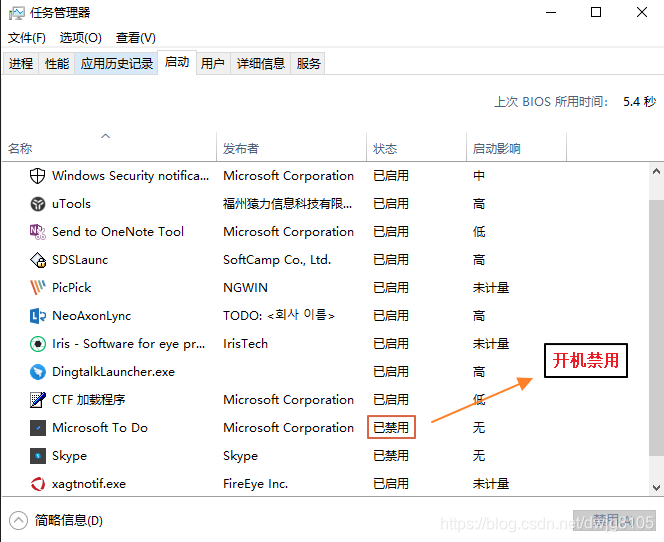Click the CTF 加载程序 icon
The height and width of the screenshot is (542, 664).
tap(37, 400)
